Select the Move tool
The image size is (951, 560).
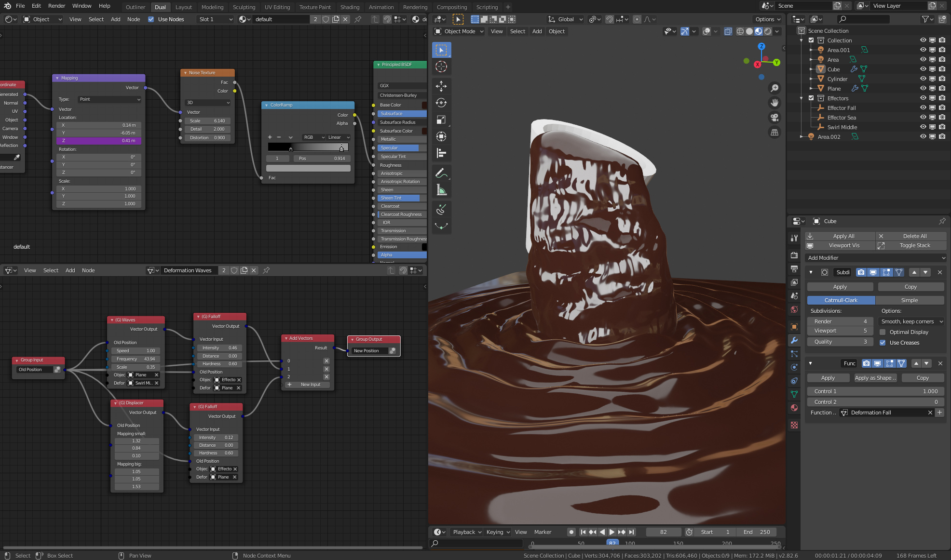(441, 86)
